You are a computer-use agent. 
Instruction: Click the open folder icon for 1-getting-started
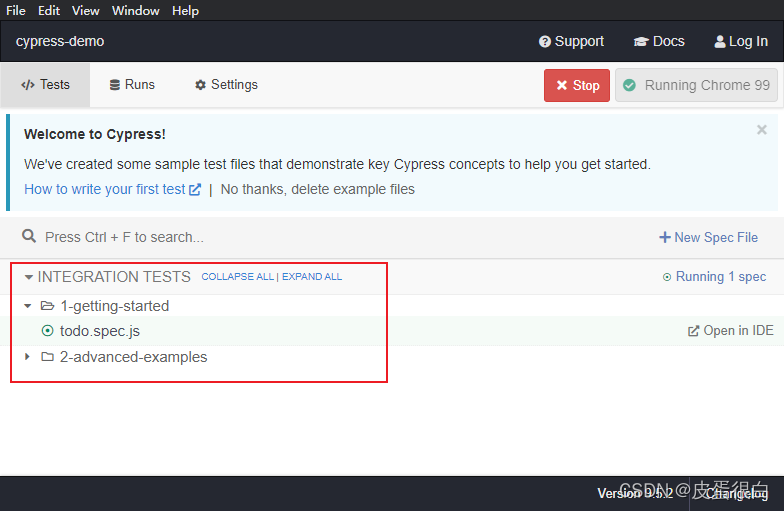pyautogui.click(x=48, y=306)
